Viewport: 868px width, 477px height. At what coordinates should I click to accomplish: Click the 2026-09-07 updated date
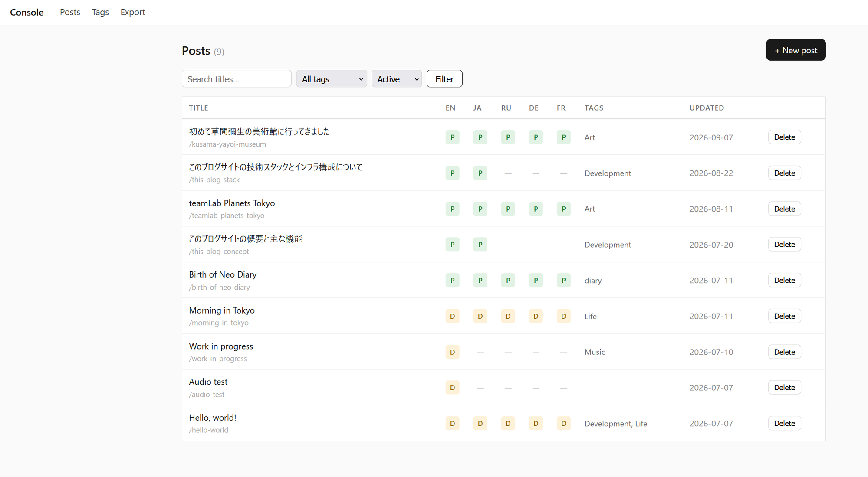pyautogui.click(x=711, y=137)
